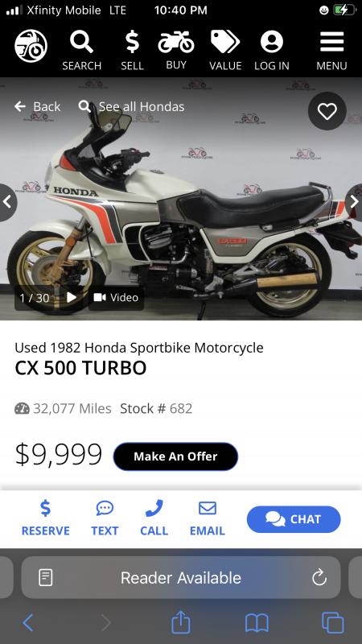Start a Chat with dealer
The image size is (362, 644).
(x=294, y=519)
